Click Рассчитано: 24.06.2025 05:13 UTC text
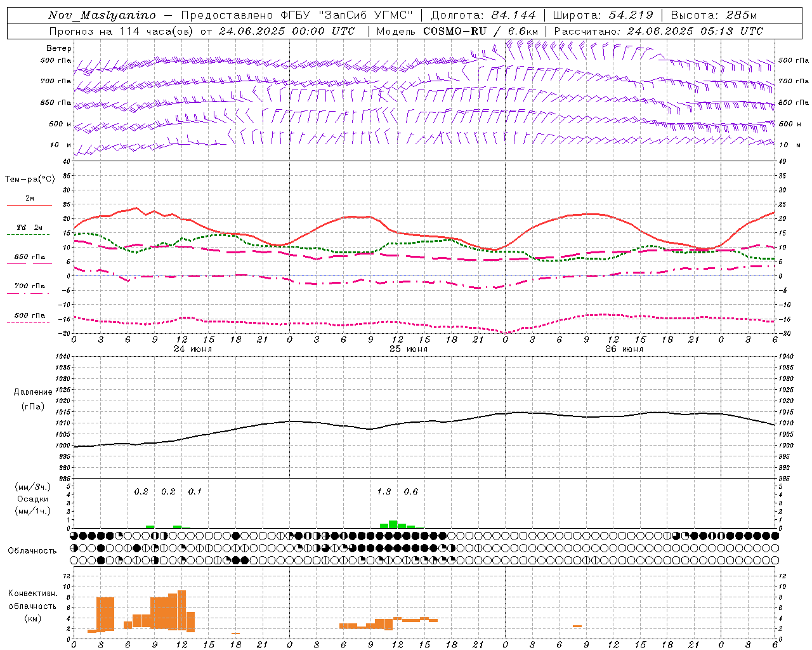This screenshot has height=650, width=812. click(658, 31)
